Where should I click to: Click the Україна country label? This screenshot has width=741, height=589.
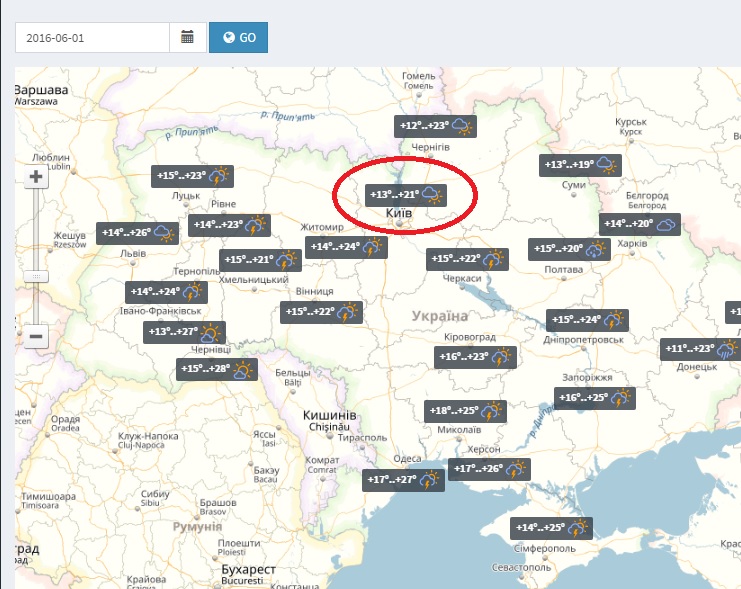pyautogui.click(x=440, y=316)
